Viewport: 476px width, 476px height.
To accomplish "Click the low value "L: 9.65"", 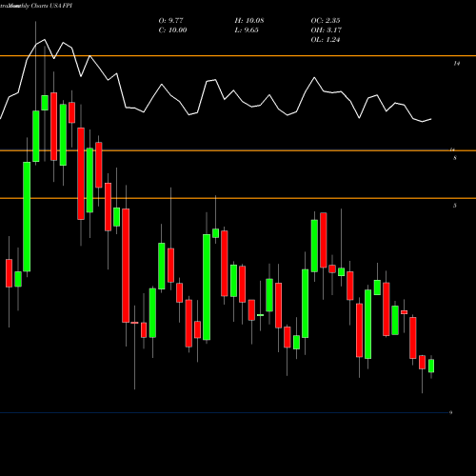I will coord(247,30).
